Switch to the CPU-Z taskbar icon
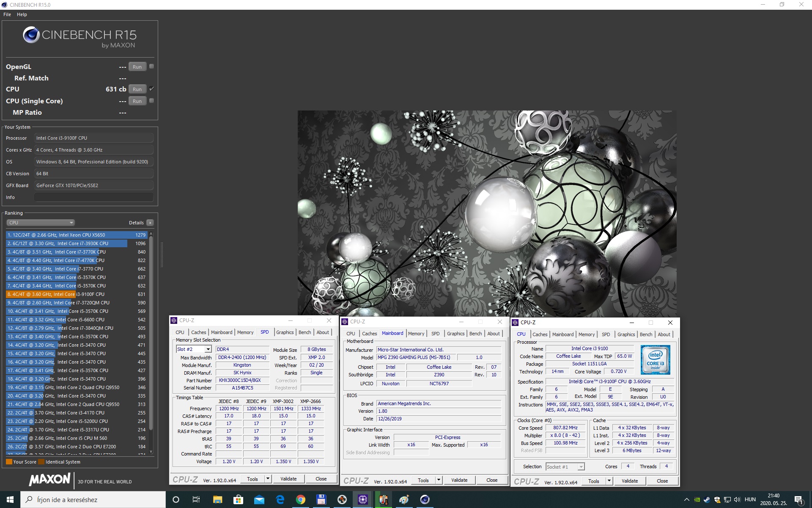This screenshot has height=508, width=812. tap(363, 500)
